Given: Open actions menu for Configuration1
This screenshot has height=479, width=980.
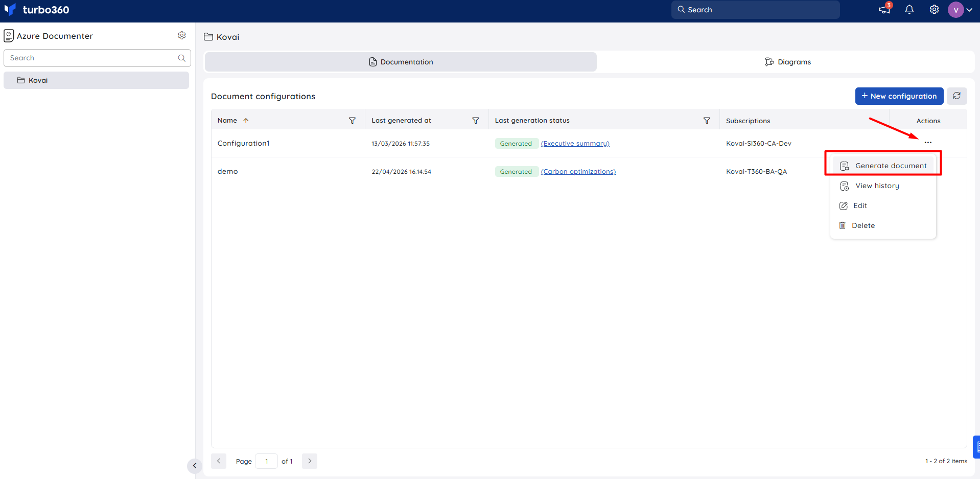Looking at the screenshot, I should [x=928, y=143].
